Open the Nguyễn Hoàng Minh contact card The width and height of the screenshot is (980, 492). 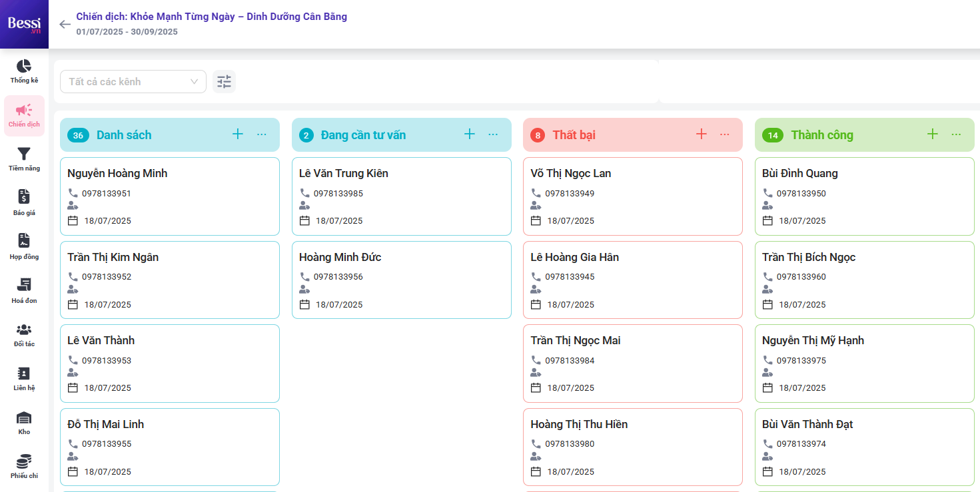[x=117, y=174]
